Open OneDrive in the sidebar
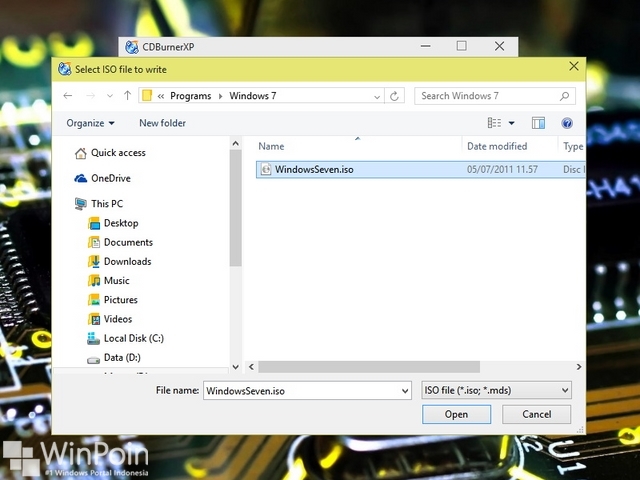 click(111, 178)
